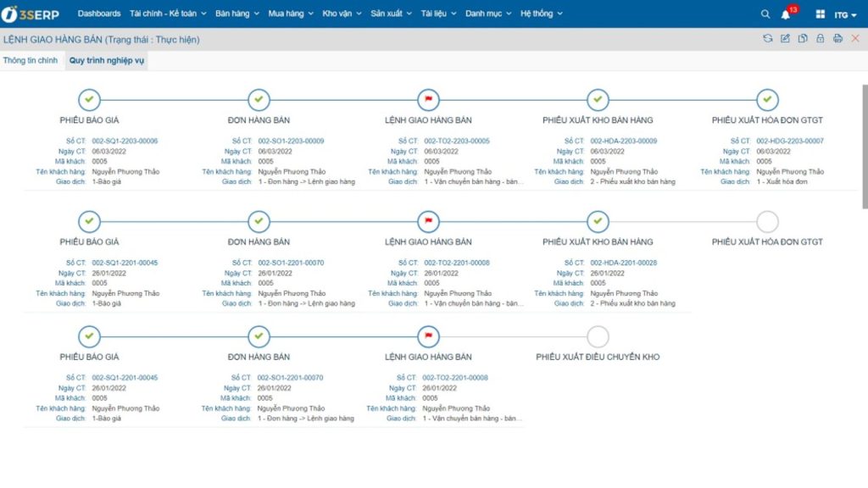Click the vertical scrollbar thumb

click(865, 147)
